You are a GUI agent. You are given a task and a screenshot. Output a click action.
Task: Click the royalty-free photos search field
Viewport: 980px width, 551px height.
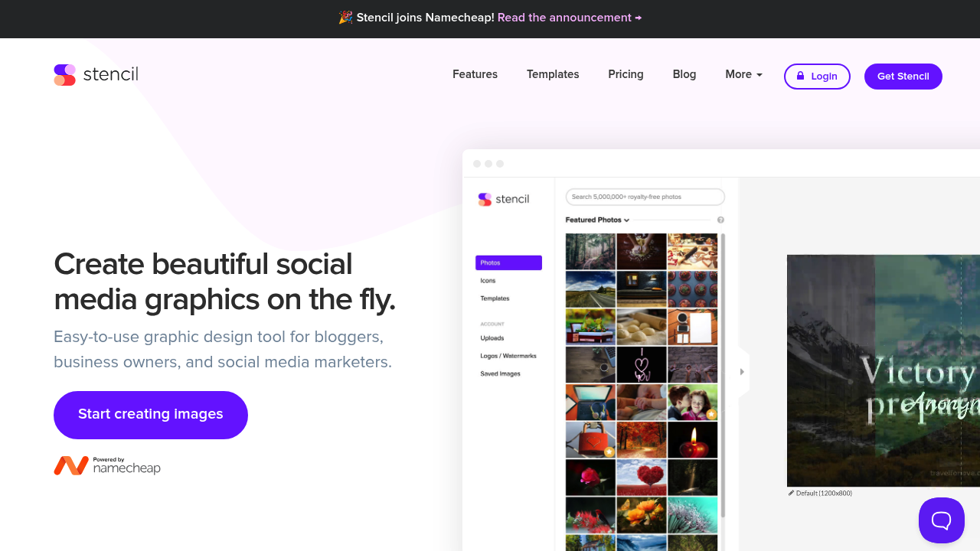click(645, 197)
